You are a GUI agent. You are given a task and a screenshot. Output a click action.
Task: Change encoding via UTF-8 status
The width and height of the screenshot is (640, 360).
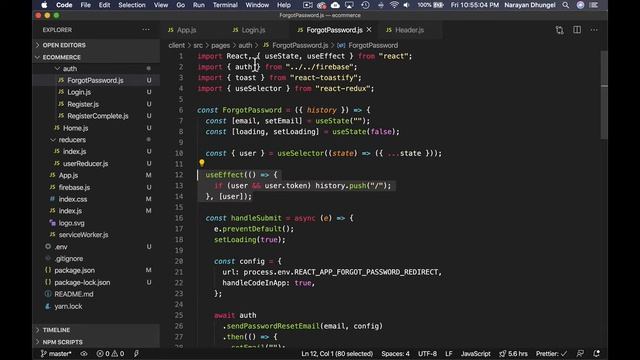coord(427,353)
